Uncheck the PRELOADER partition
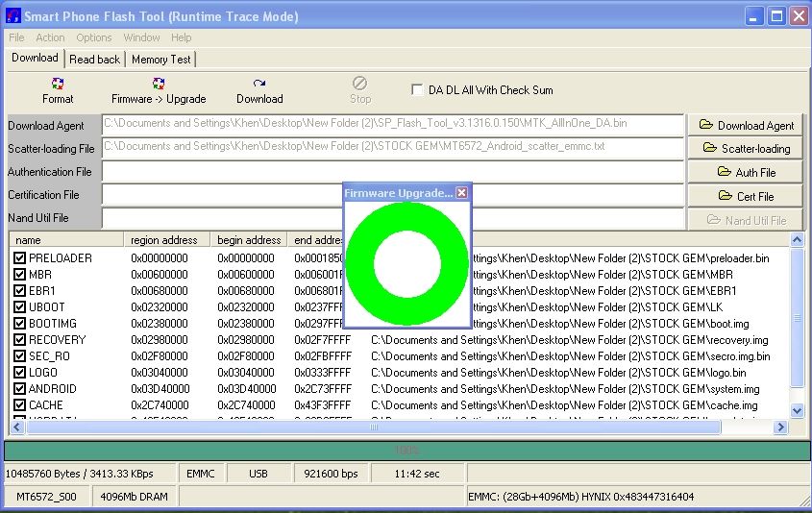Screen dimensions: 812x513 (x=20, y=258)
